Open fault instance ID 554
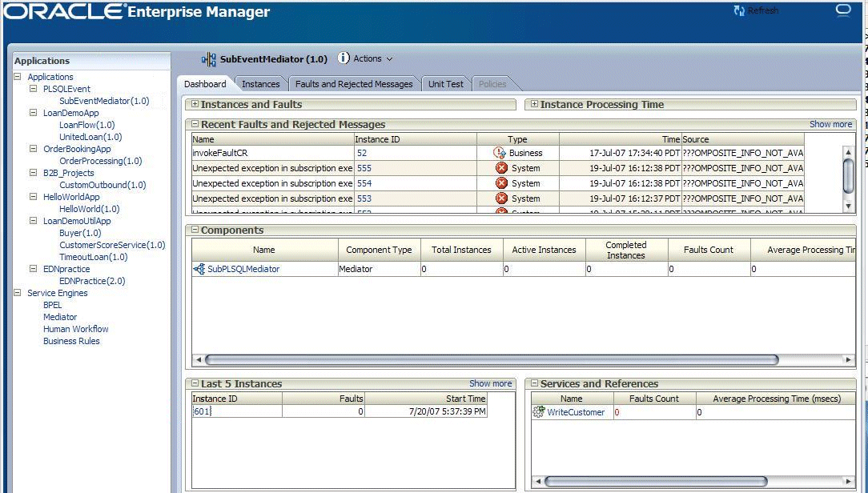Viewport: 868px width, 493px height. 364,183
